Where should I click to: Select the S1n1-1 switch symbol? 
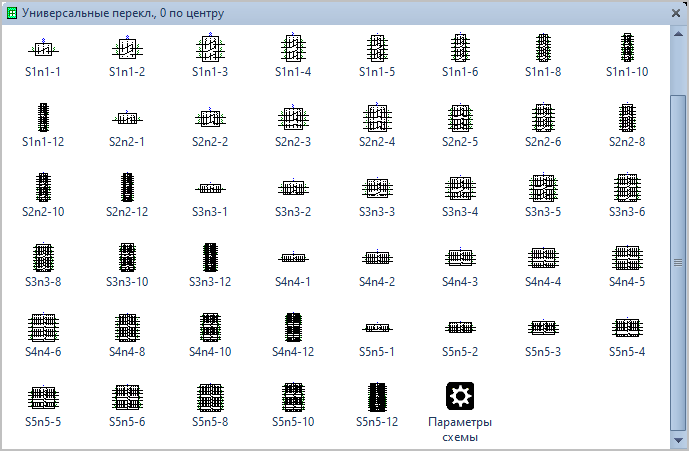click(x=43, y=49)
